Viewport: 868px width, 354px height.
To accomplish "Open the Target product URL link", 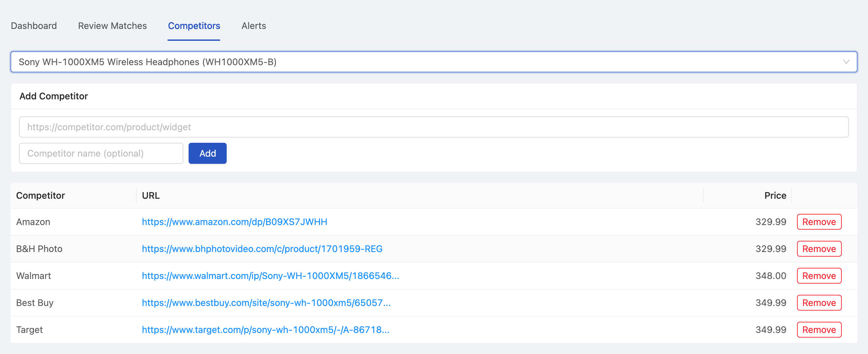I will pyautogui.click(x=265, y=330).
